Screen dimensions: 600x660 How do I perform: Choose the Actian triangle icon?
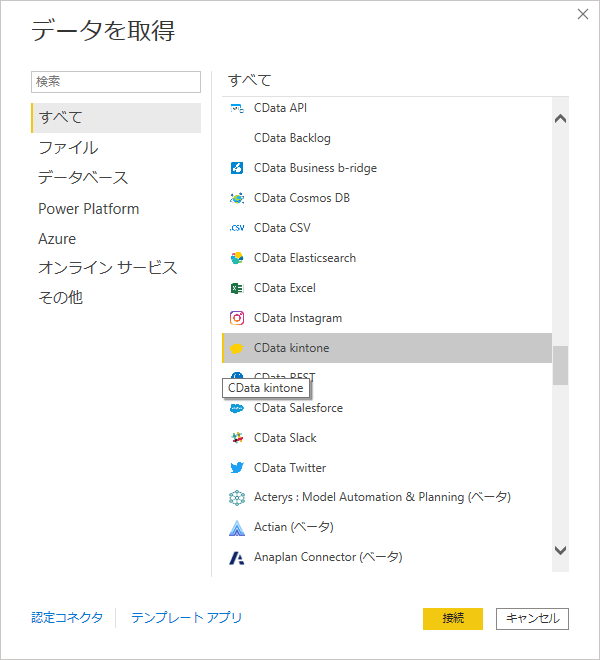(237, 528)
